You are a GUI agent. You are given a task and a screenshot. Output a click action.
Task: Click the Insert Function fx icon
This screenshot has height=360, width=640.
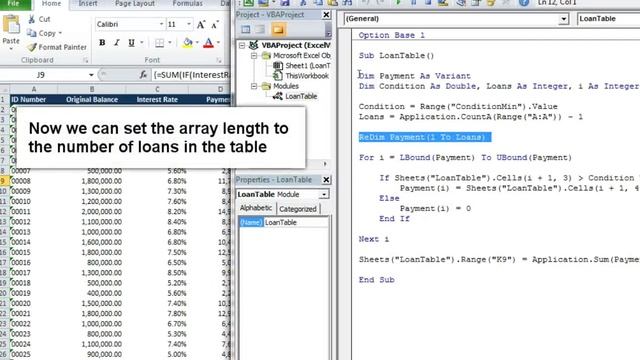pyautogui.click(x=143, y=75)
